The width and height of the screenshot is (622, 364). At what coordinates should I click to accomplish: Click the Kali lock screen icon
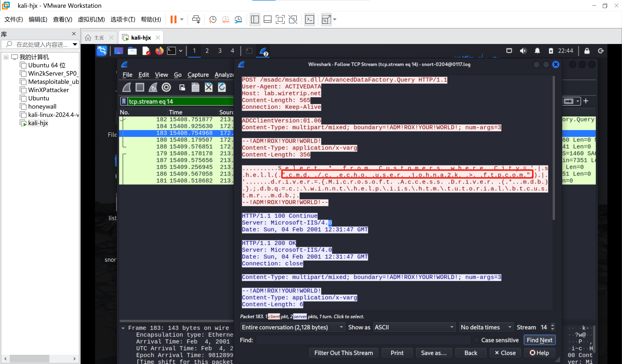[x=587, y=51]
